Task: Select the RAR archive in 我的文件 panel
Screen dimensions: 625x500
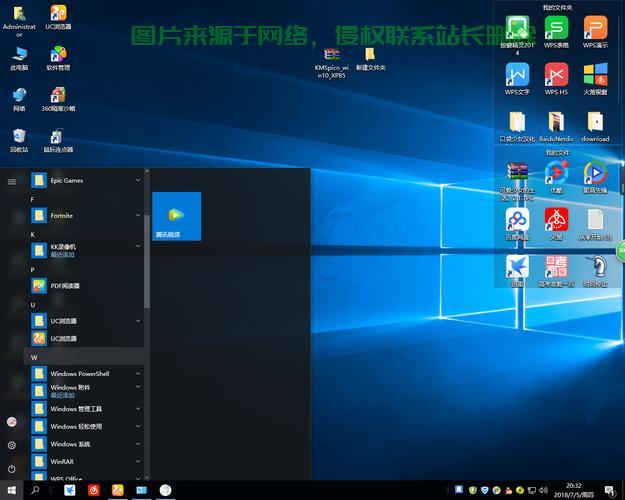Action: coord(517,180)
